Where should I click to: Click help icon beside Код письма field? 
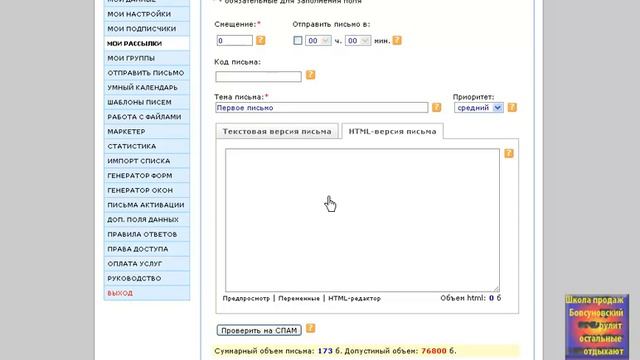coord(310,75)
